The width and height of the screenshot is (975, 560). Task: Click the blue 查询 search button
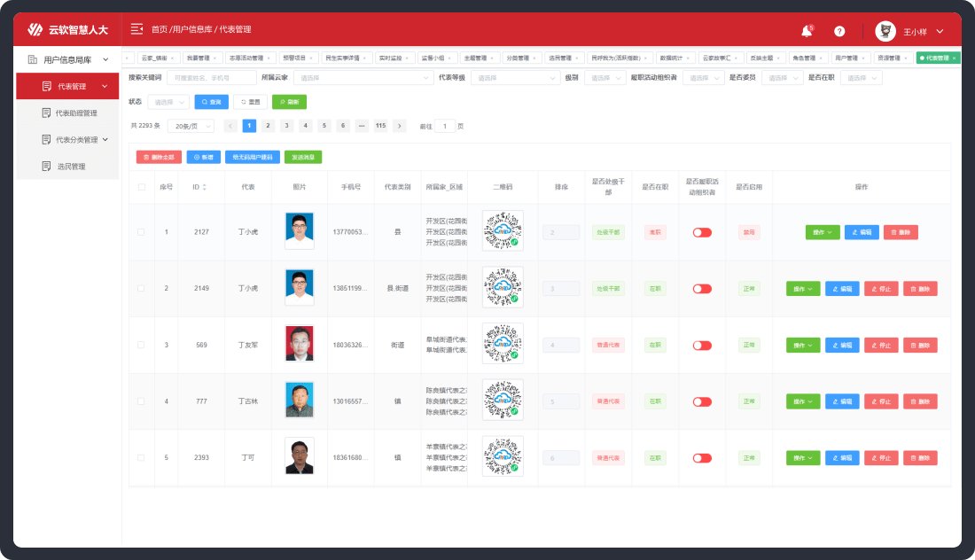[x=211, y=102]
